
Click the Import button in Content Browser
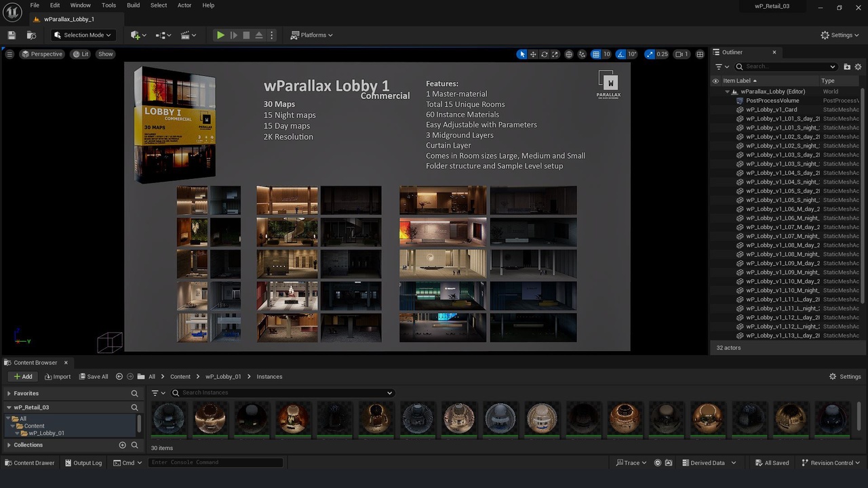(x=57, y=377)
